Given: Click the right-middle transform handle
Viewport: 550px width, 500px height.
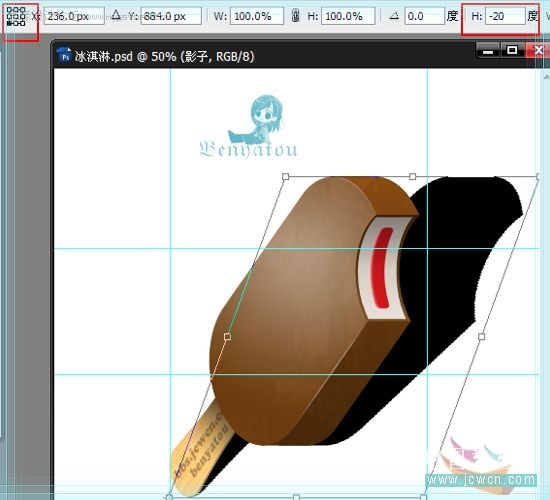Looking at the screenshot, I should click(x=482, y=337).
